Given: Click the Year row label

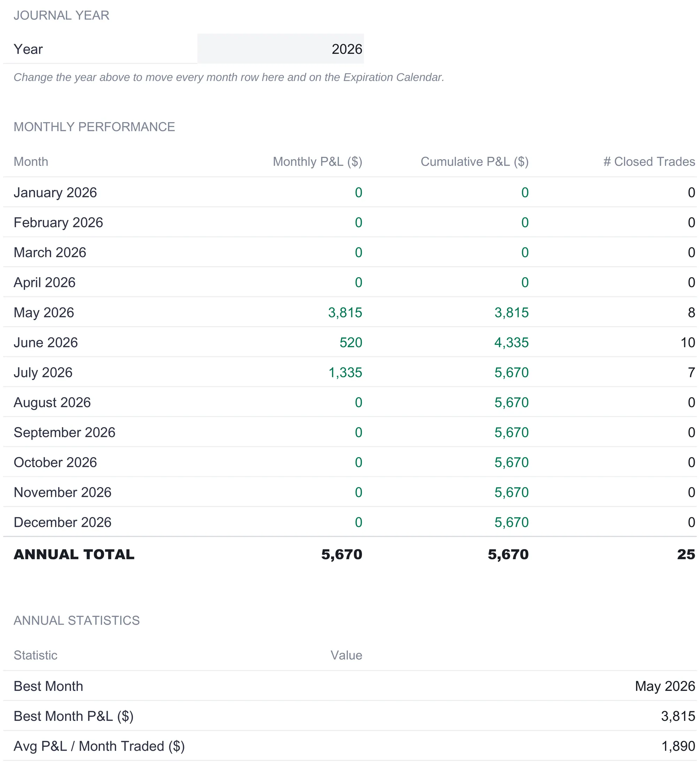Looking at the screenshot, I should tap(28, 49).
